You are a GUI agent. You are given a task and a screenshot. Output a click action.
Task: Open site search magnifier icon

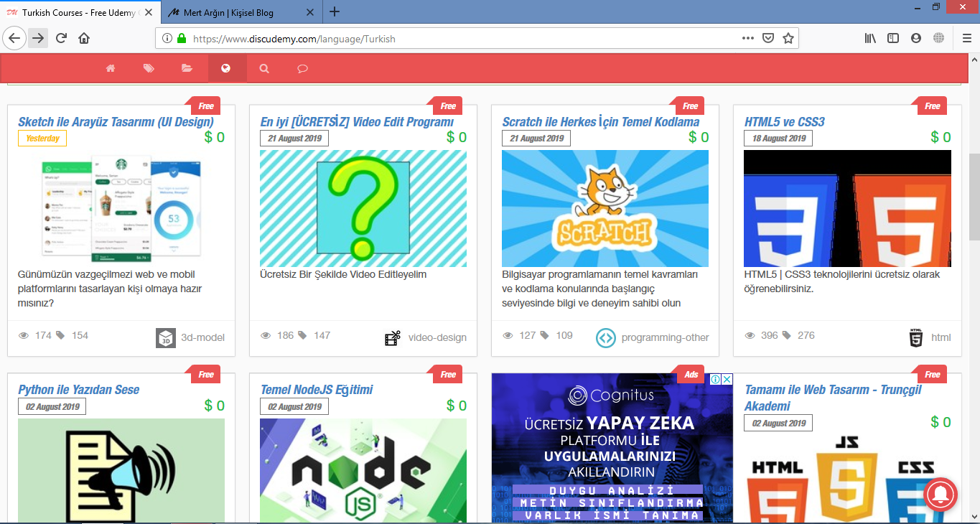264,68
